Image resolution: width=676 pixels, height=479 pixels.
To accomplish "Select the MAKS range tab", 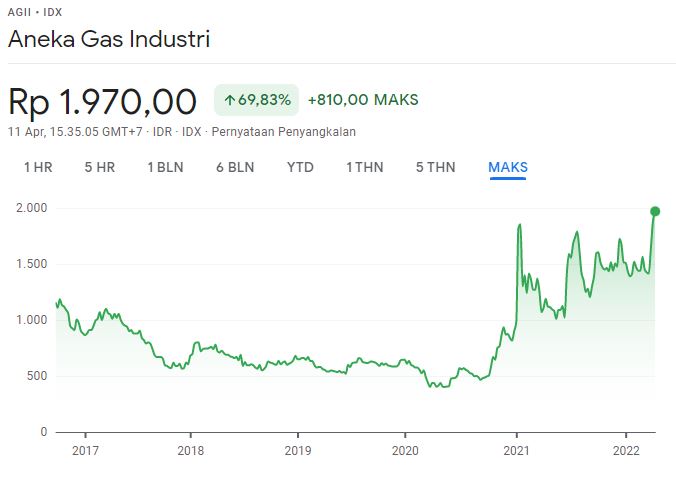I will [508, 167].
